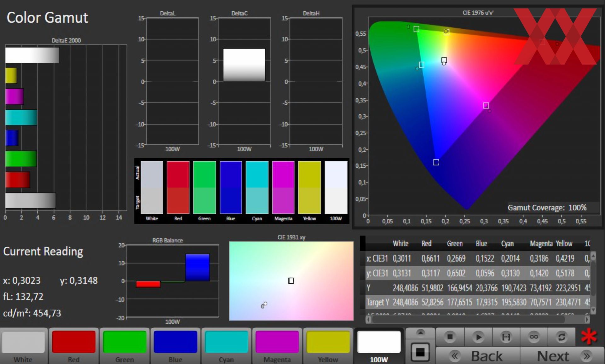
Task: Click the 100W actual/target comparison swatch
Action: pos(336,188)
